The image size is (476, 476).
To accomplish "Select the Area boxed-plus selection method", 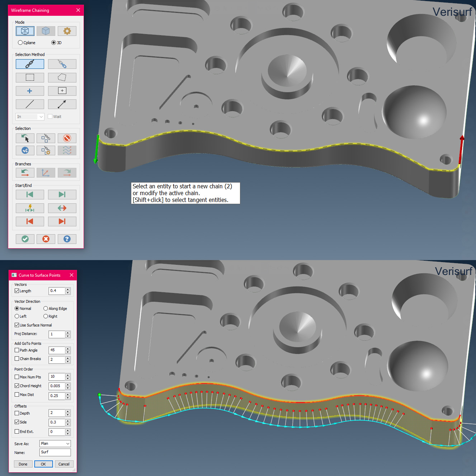I will [x=62, y=91].
